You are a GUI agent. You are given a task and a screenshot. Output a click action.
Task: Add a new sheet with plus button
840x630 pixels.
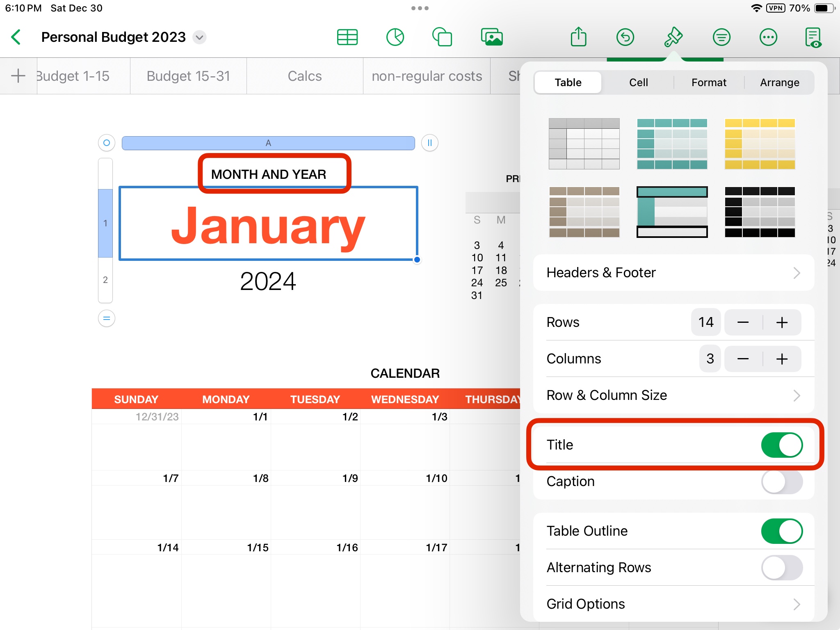tap(18, 76)
